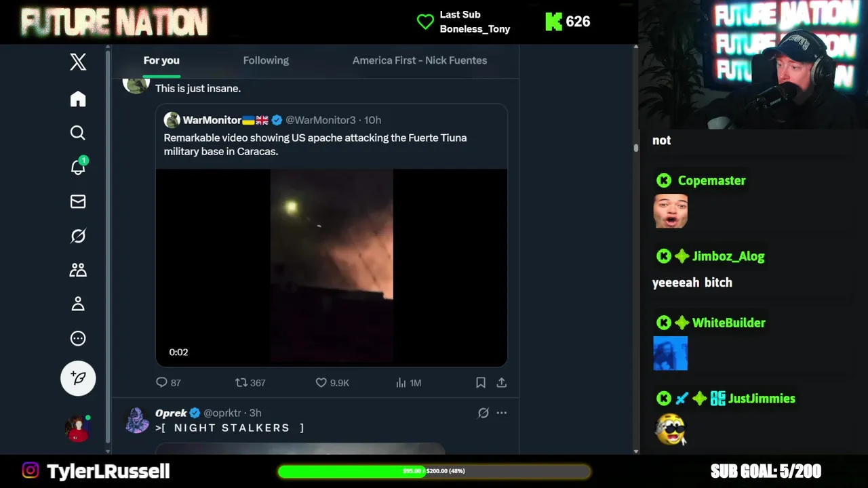This screenshot has height=488, width=868.
Task: Open the Communities people icon
Action: coord(78,270)
